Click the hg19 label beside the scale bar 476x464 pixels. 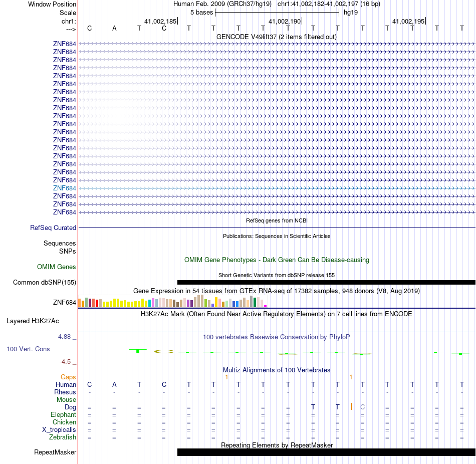pos(351,13)
